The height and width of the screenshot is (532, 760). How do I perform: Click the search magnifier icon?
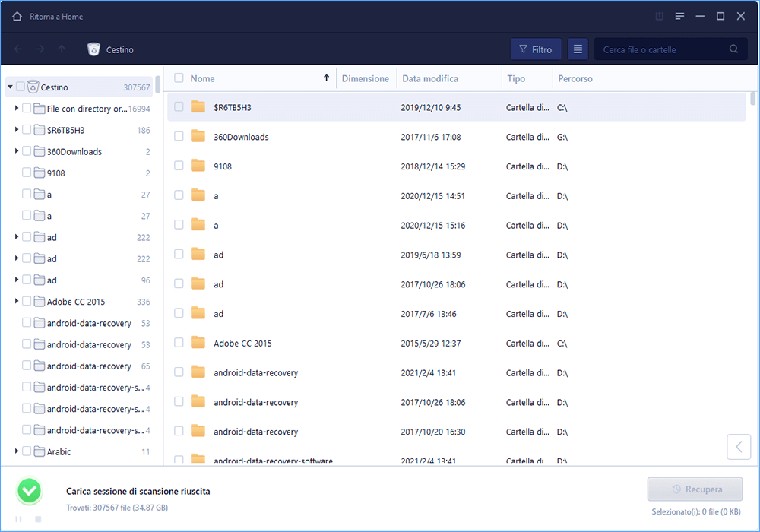[733, 49]
